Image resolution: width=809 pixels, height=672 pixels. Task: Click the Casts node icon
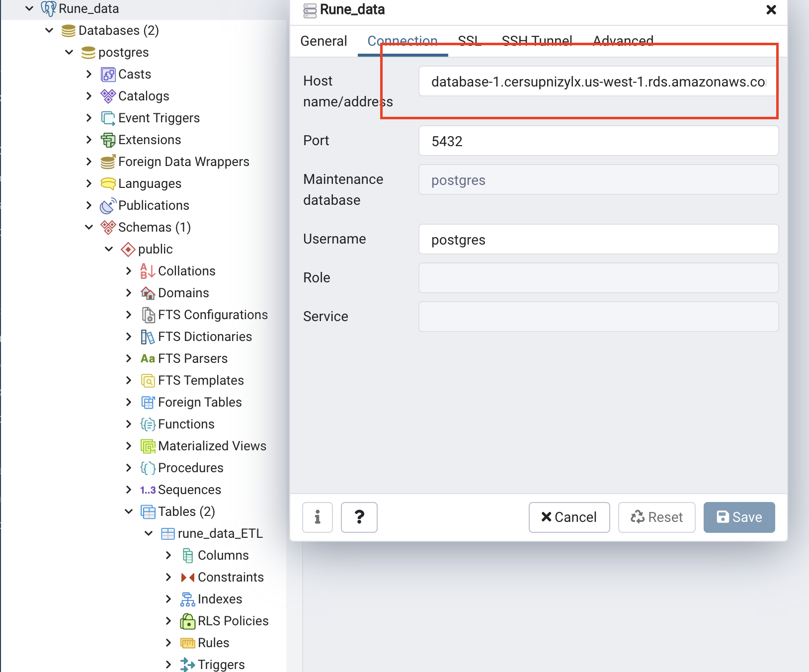tap(108, 75)
